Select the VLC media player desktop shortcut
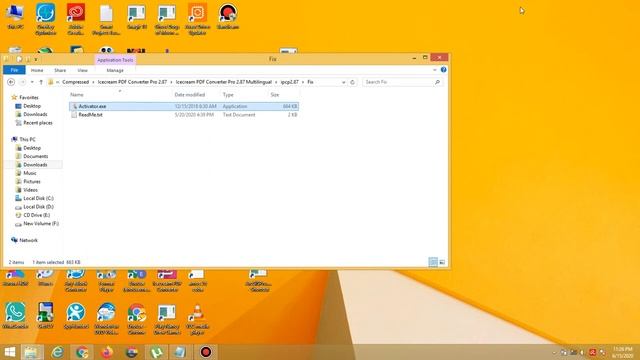This screenshot has height=360, width=640. [198, 320]
